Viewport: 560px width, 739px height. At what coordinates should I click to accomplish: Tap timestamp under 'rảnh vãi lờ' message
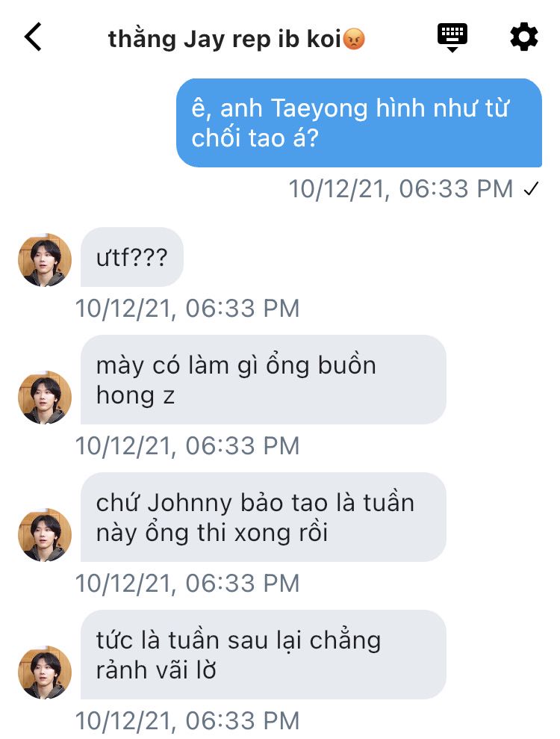pos(187,721)
